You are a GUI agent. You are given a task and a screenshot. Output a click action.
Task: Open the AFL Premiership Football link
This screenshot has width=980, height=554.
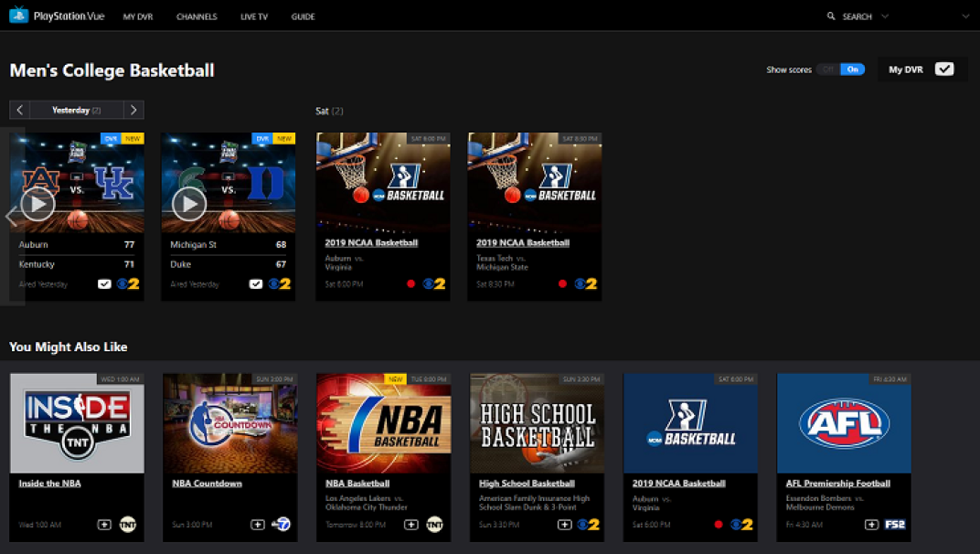pos(838,484)
